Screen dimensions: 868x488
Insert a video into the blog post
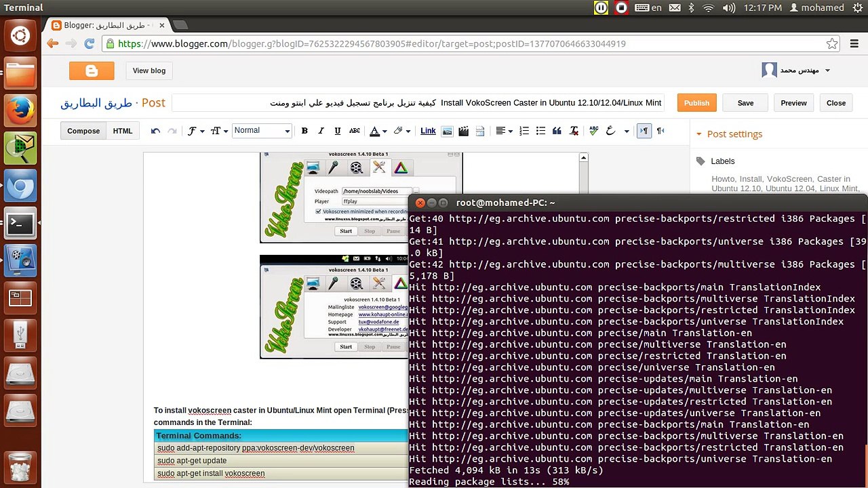[x=464, y=131]
